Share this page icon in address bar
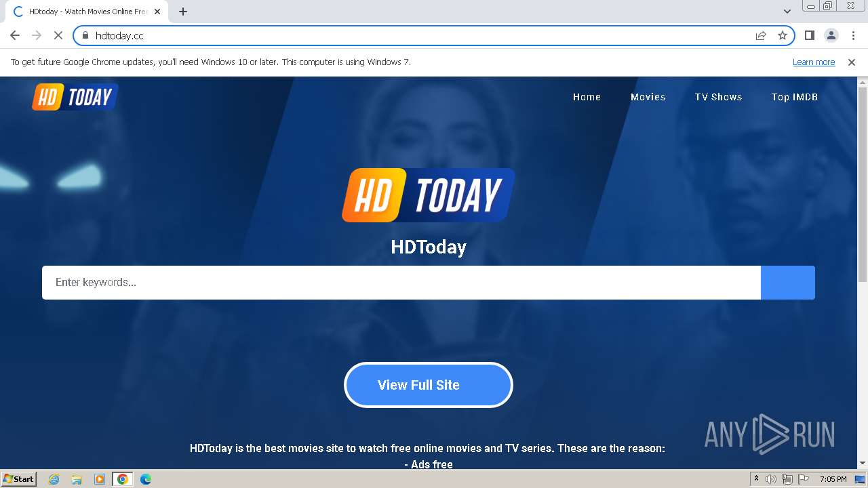 [761, 35]
